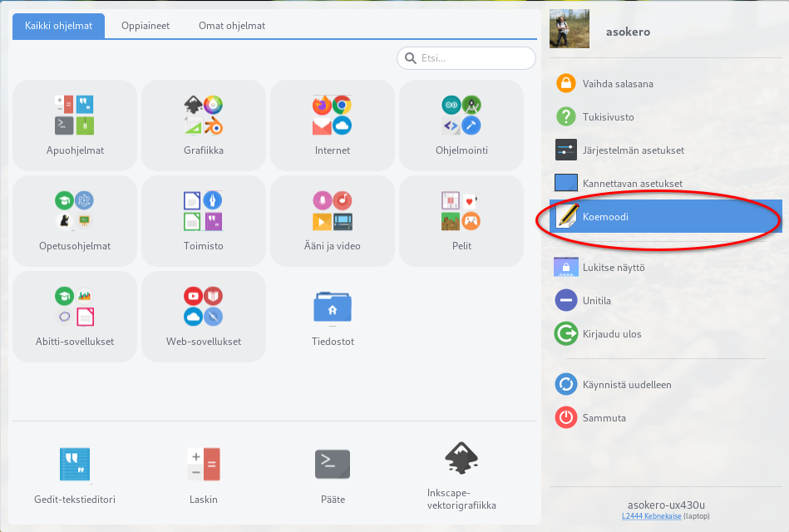Image resolution: width=789 pixels, height=532 pixels.
Task: Click the Käynnistä uudelleen restart icon
Action: point(565,385)
